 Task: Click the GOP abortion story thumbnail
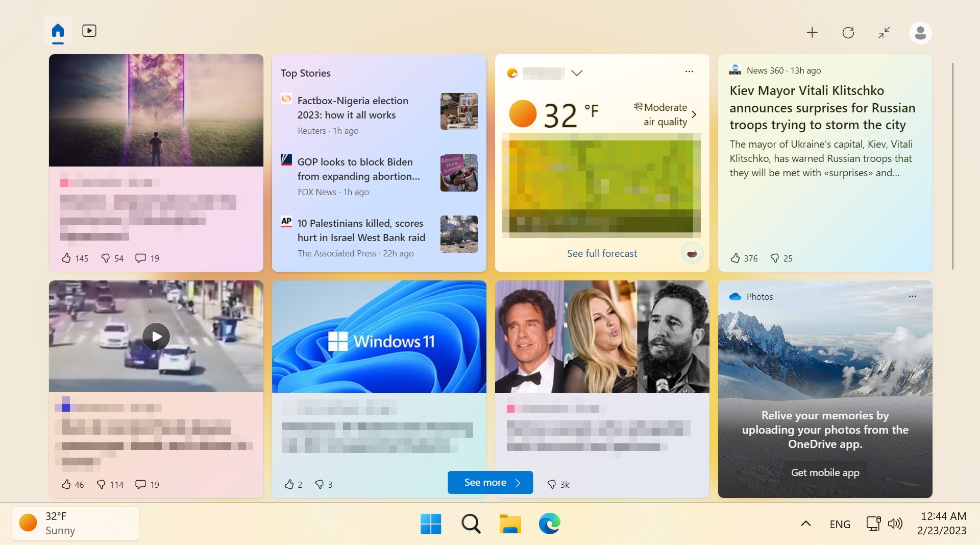pos(459,173)
